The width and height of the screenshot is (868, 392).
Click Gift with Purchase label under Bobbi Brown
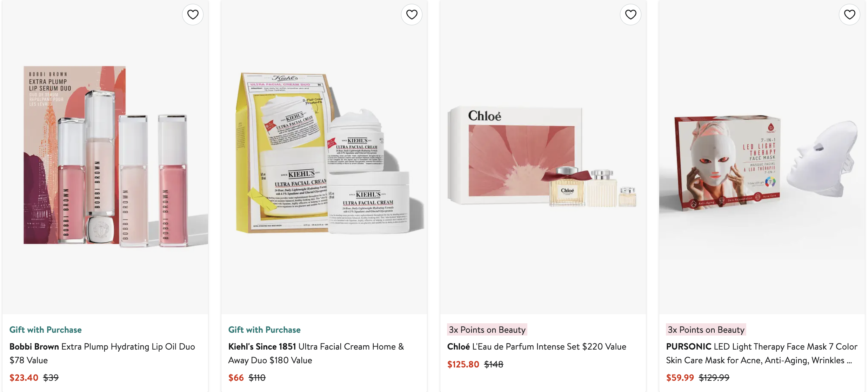(x=45, y=330)
